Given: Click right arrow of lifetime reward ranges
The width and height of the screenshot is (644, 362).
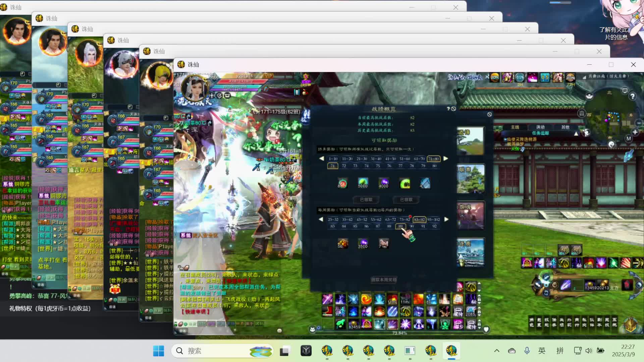Looking at the screenshot, I should pos(446,159).
